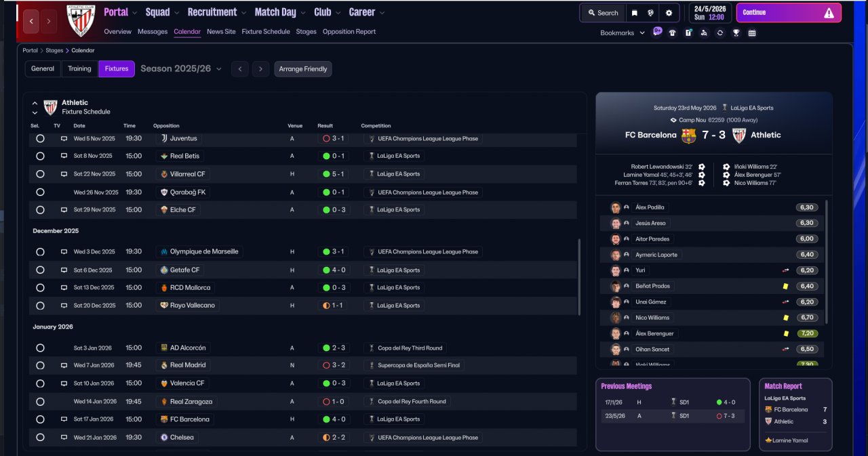Open the world globe icon in the top bar
Image resolution: width=868 pixels, height=456 pixels.
coord(651,13)
